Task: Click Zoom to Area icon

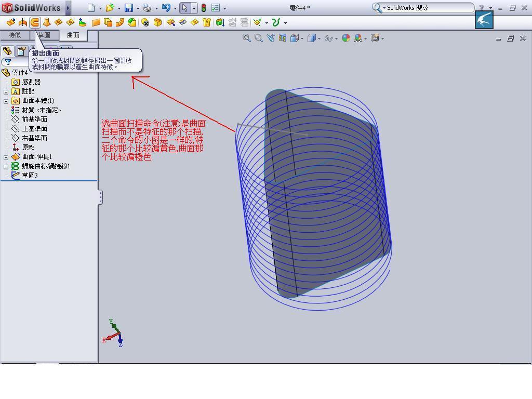Action: [x=259, y=38]
